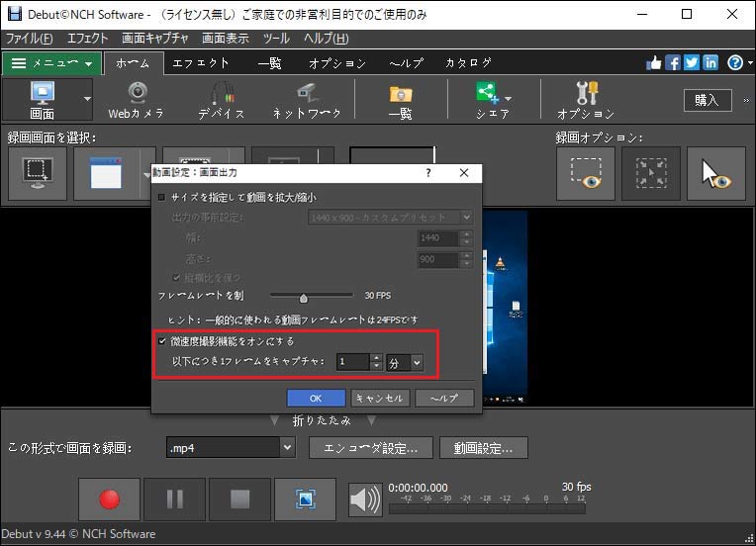The width and height of the screenshot is (756, 546).
Task: Click the 高さ height field showing 900
Action: tap(438, 259)
